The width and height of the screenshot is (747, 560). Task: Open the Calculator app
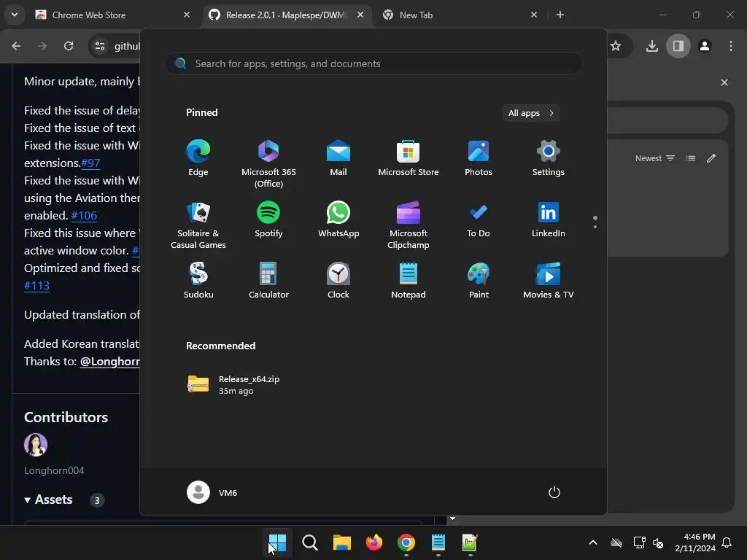coord(268,281)
